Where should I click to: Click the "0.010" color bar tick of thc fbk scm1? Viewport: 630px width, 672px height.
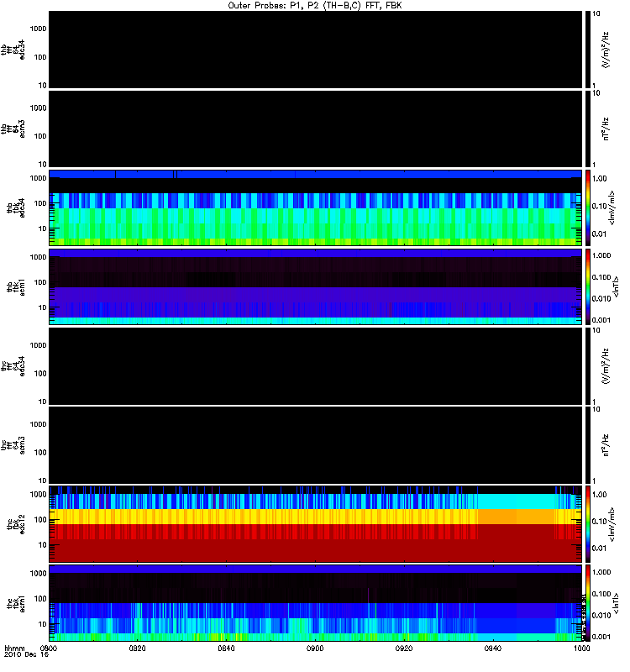pyautogui.click(x=601, y=616)
